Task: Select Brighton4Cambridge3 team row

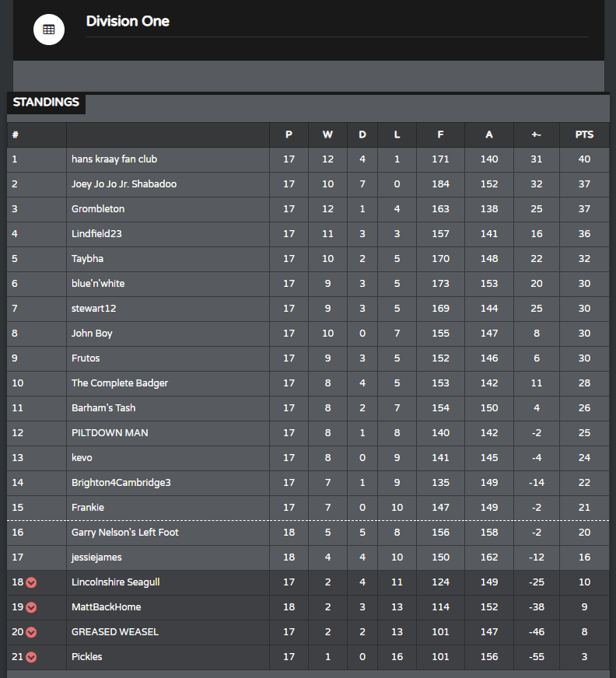Action: [x=308, y=483]
